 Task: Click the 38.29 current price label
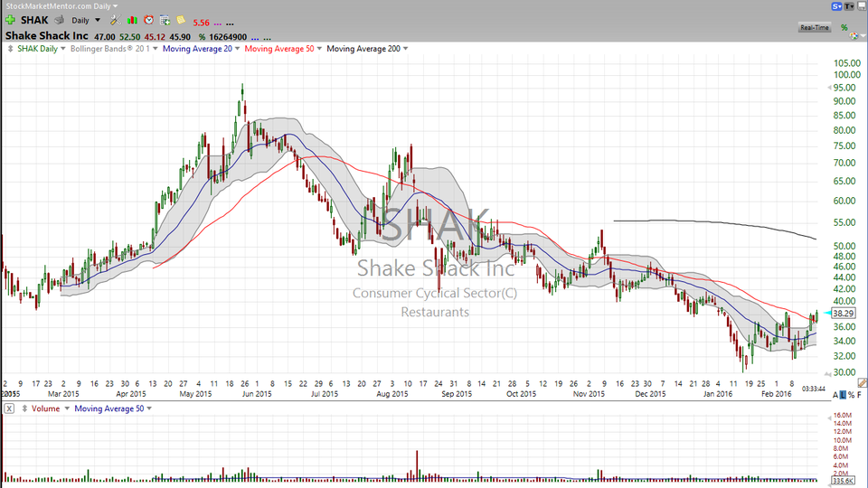click(x=843, y=314)
